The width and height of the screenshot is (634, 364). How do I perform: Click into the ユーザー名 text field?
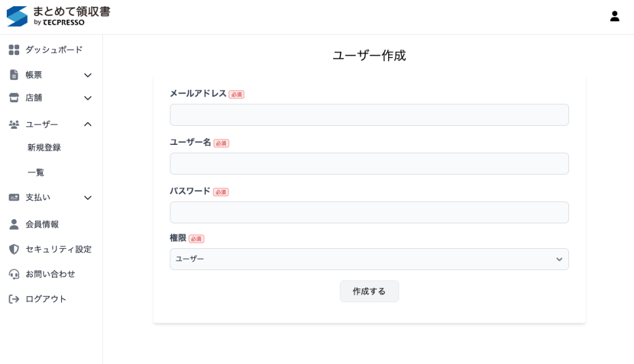[x=369, y=163]
